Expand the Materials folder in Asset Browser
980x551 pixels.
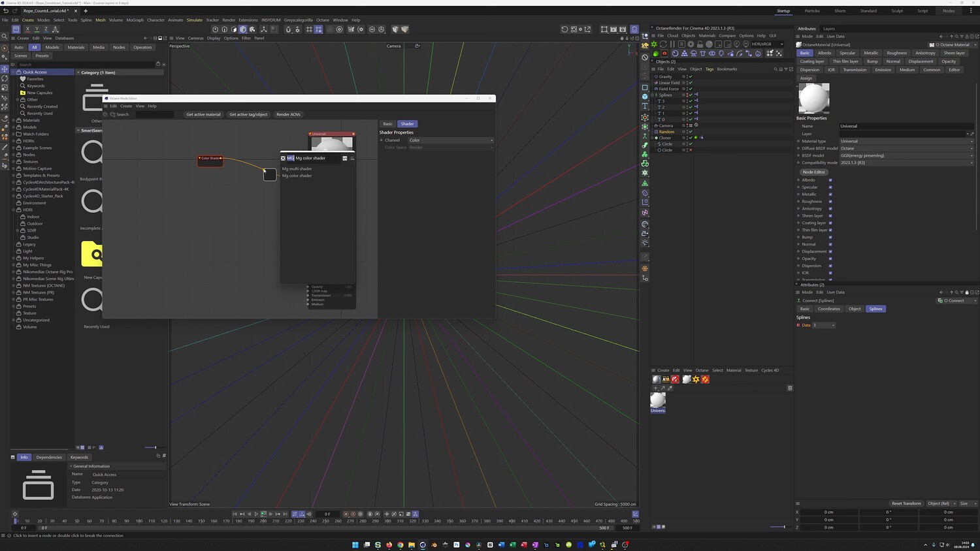[x=14, y=120]
